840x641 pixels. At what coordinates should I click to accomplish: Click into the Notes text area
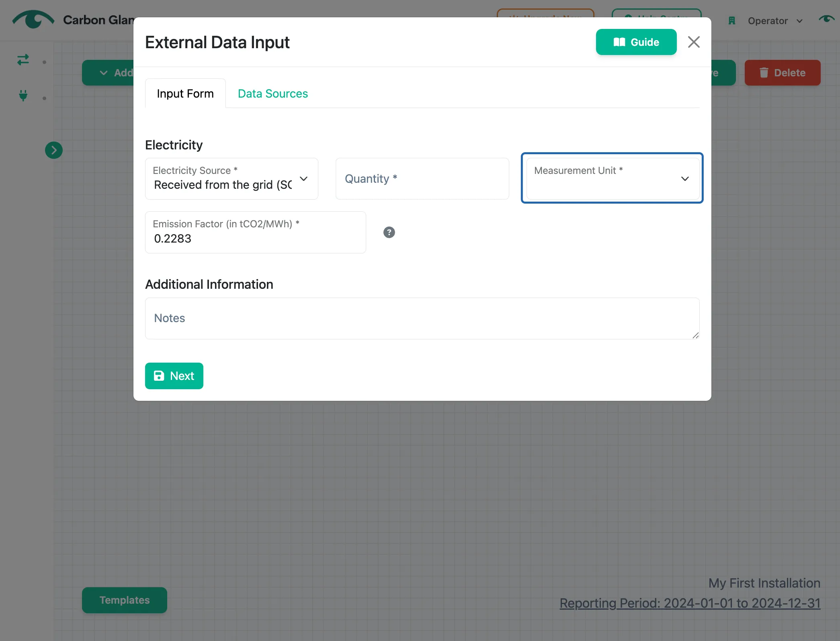422,318
